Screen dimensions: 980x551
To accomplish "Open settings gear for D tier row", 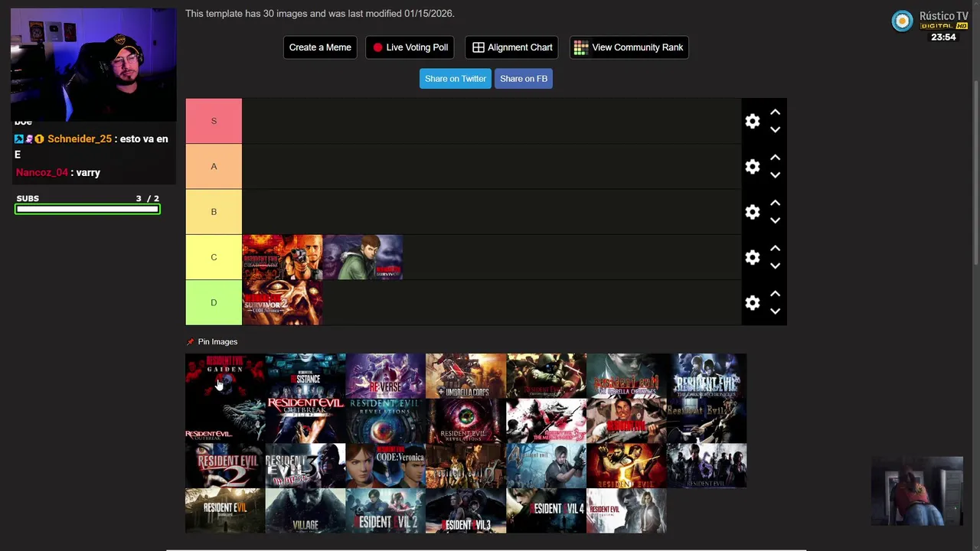I will click(753, 303).
